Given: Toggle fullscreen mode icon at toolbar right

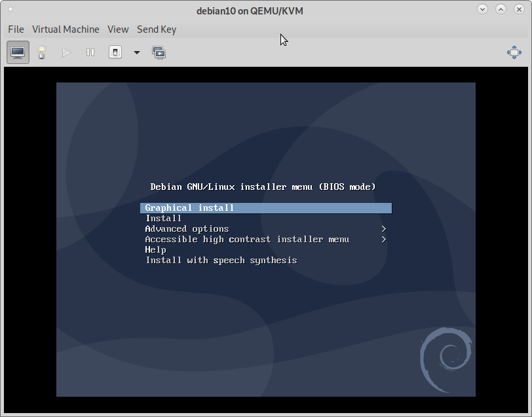Looking at the screenshot, I should (x=514, y=52).
